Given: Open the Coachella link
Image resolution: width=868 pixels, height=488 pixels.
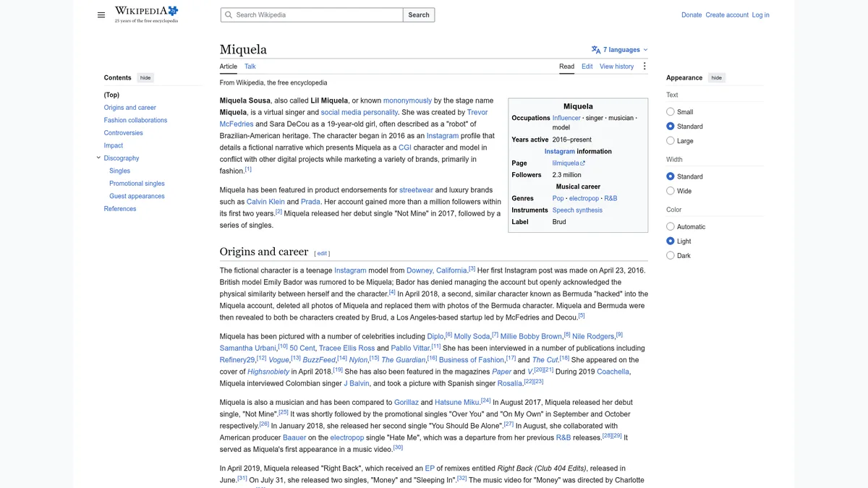Looking at the screenshot, I should point(613,372).
